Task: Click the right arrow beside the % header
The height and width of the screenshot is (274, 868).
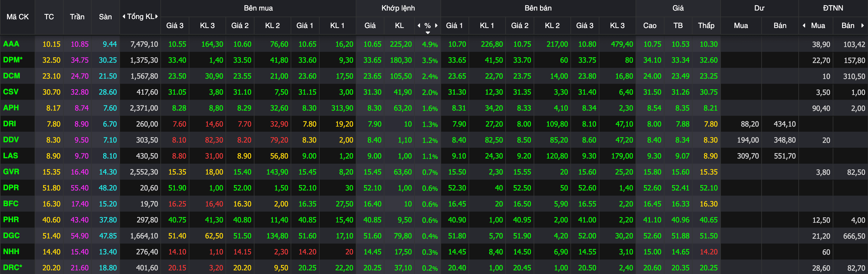Action: [x=436, y=26]
